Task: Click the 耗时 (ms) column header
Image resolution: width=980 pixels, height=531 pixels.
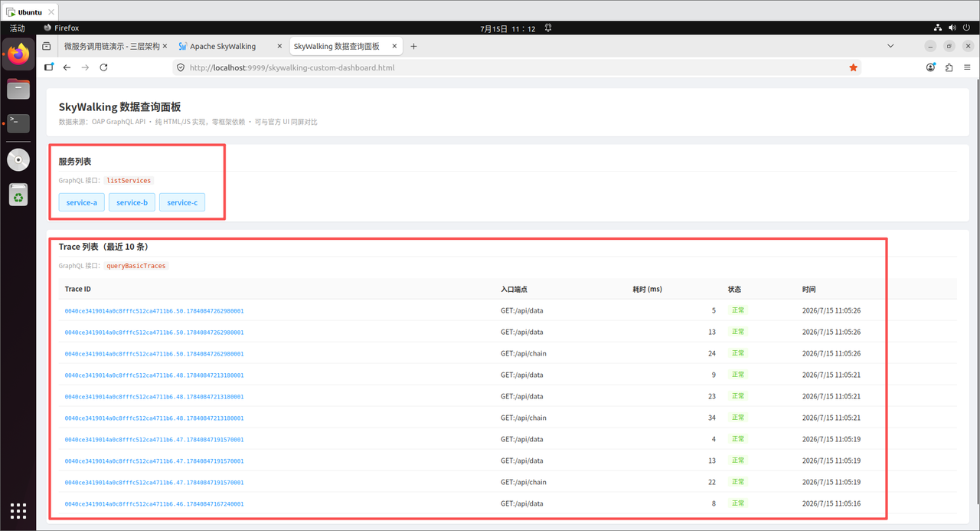Action: coord(647,290)
